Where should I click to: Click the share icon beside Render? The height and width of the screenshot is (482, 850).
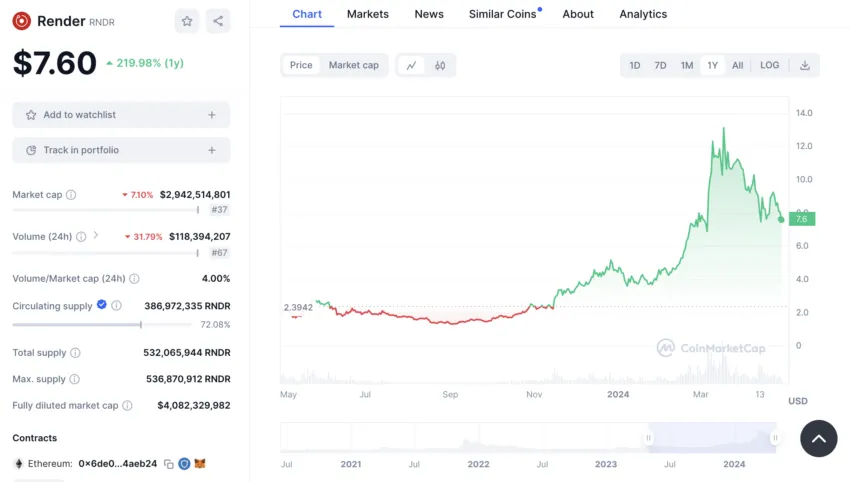point(218,21)
